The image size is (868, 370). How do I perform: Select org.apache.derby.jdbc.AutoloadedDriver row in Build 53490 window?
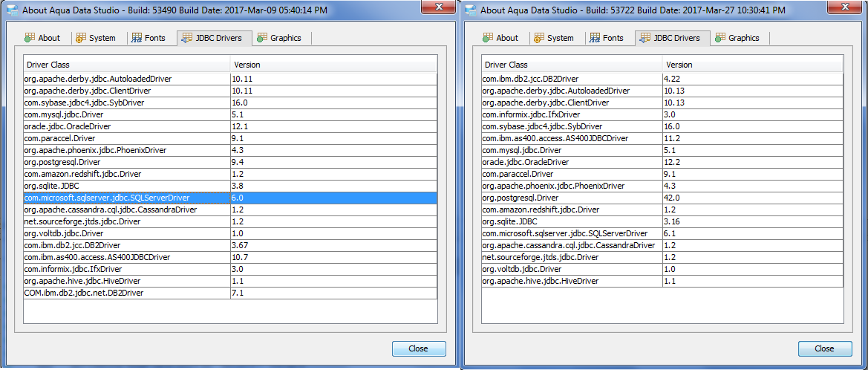[230, 79]
